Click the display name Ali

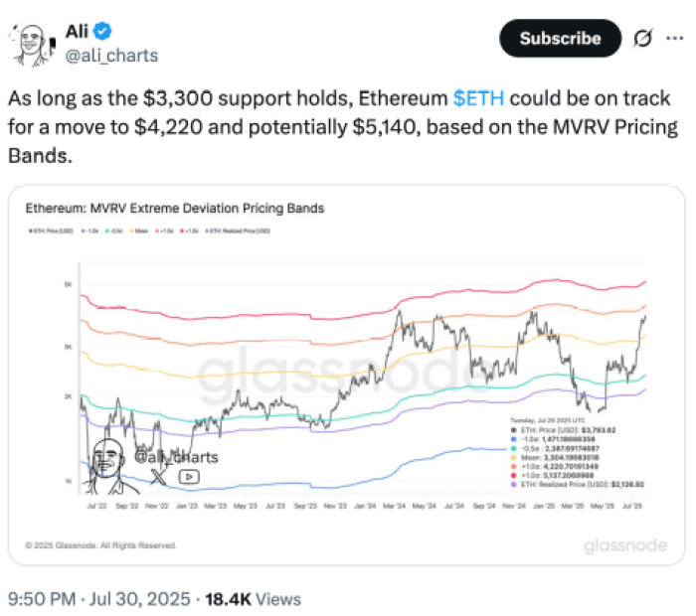(79, 31)
